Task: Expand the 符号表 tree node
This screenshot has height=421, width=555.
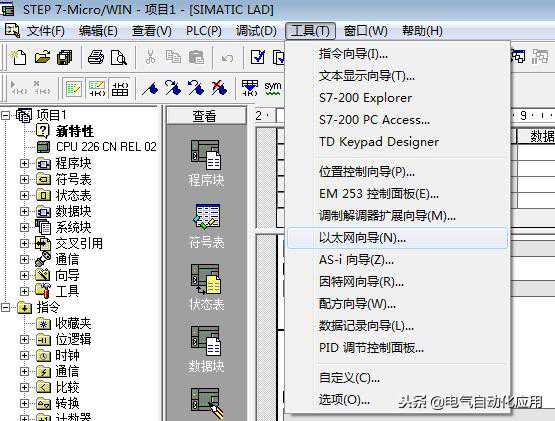Action: tap(24, 179)
